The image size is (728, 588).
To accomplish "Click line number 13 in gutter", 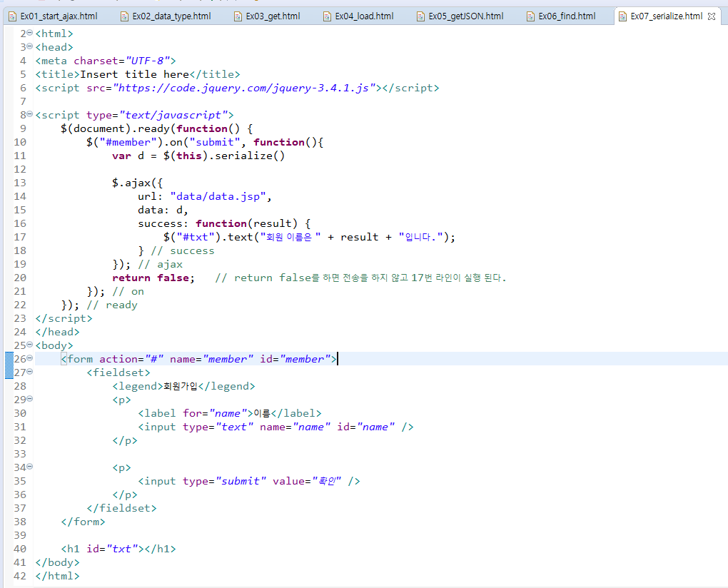I will pos(20,183).
